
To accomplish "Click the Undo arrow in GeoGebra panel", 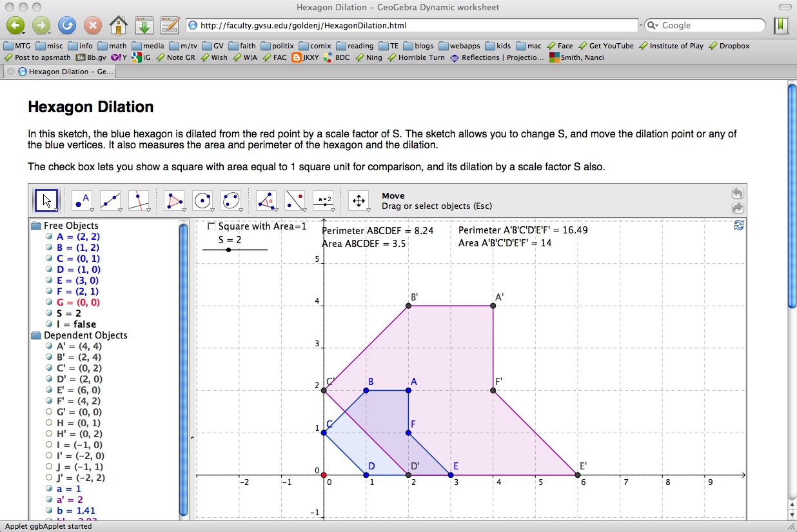I will coord(737,192).
